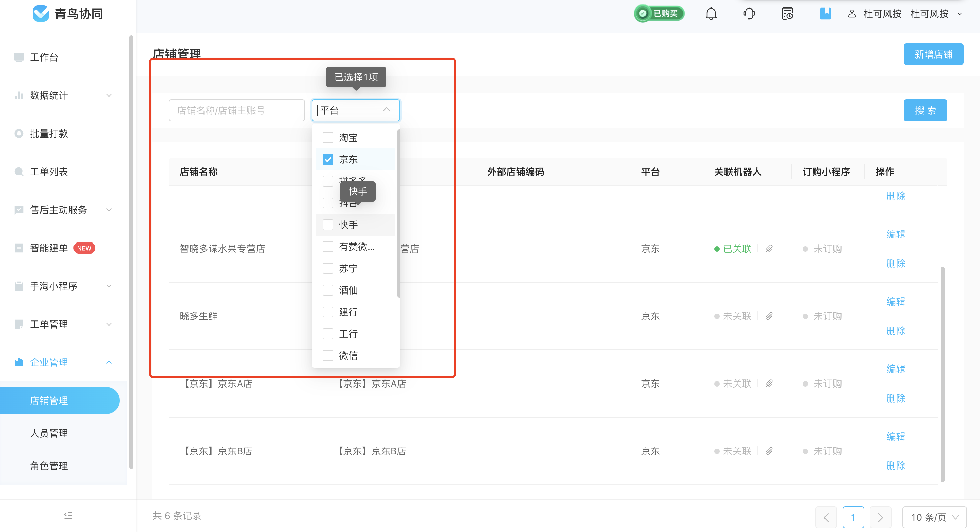This screenshot has height=532, width=980.
Task: Click the 手淘小程序 clipboard icon
Action: pos(19,286)
